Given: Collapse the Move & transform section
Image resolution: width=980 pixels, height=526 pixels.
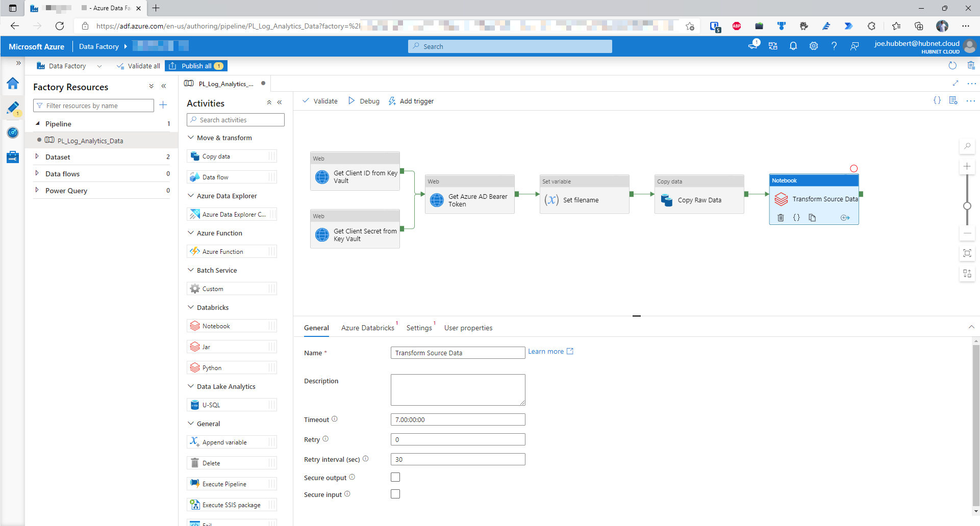Looking at the screenshot, I should pos(191,137).
